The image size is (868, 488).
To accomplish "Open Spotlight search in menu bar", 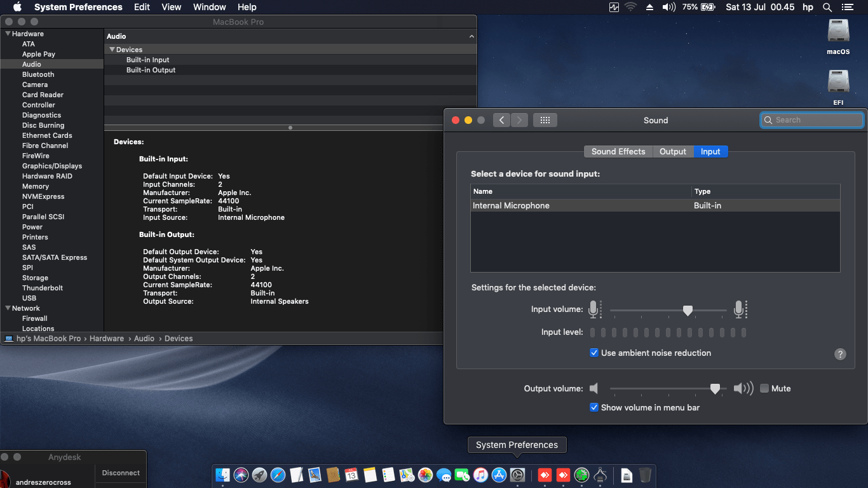I will 827,7.
